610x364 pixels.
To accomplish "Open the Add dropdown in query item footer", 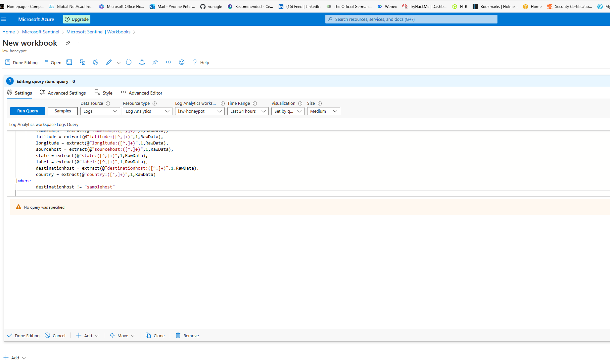I will pos(87,336).
